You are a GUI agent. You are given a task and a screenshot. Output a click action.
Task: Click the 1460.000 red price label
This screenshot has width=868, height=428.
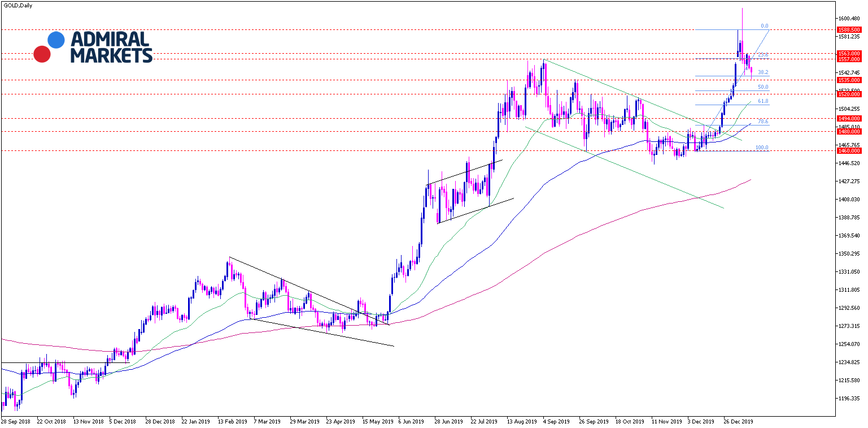point(849,151)
